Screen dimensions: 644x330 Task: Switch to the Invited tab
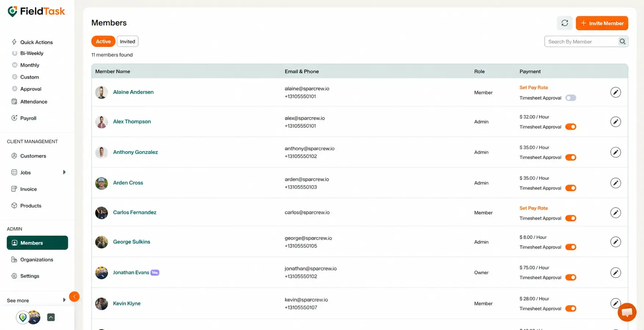(x=128, y=42)
